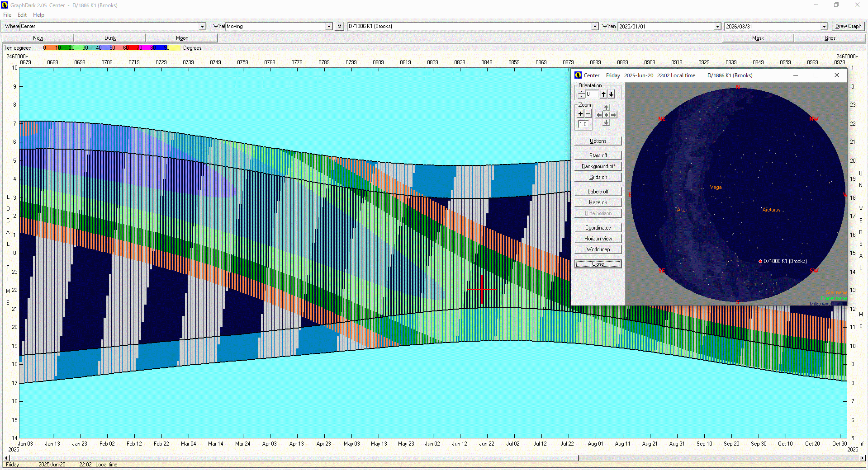Toggle Stars off in the sky map
This screenshot has width=868, height=470.
[x=598, y=155]
